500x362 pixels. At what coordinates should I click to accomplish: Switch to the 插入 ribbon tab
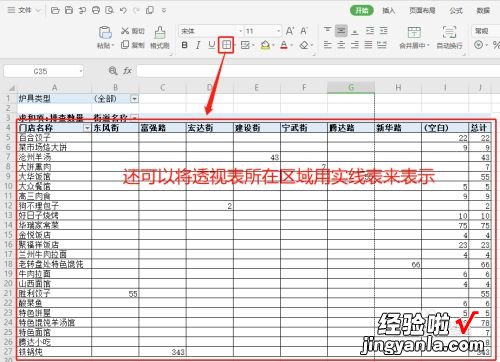[388, 11]
